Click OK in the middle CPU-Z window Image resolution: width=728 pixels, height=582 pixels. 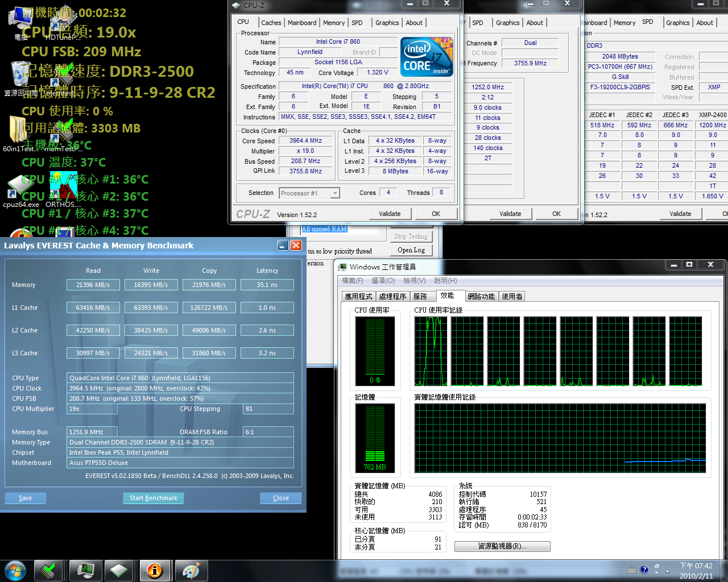click(556, 214)
